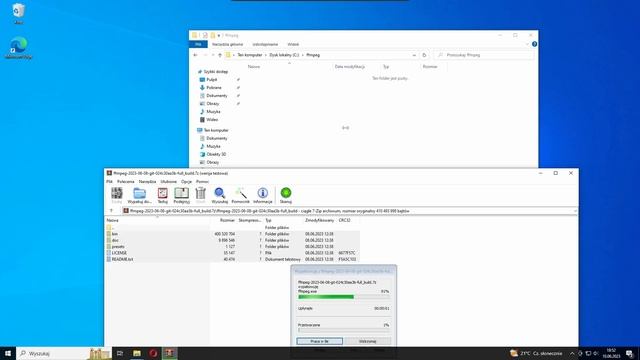Switch to Narzędzia główne ribbon tab

coord(227,44)
